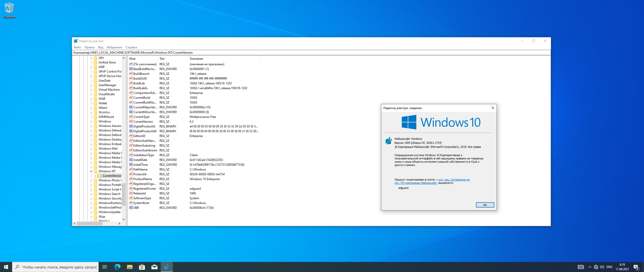Select the ProductName value icon
Viewport: 644px width, 272px height.
point(131,179)
